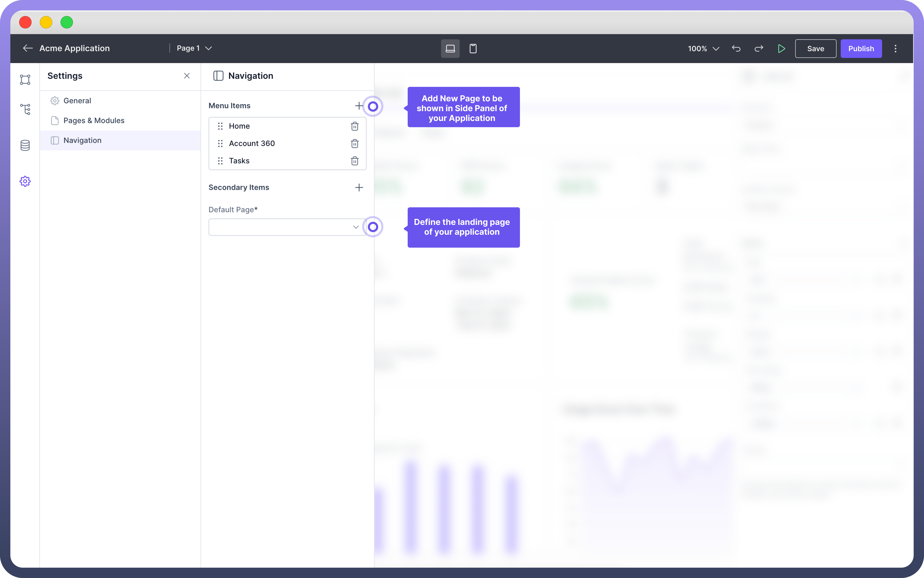Select the components frame sidebar icon

pyautogui.click(x=25, y=79)
